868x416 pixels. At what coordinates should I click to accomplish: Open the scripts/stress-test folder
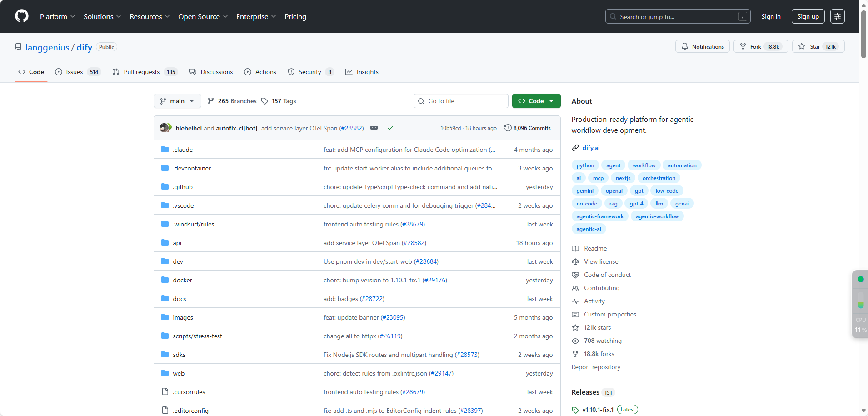point(197,336)
